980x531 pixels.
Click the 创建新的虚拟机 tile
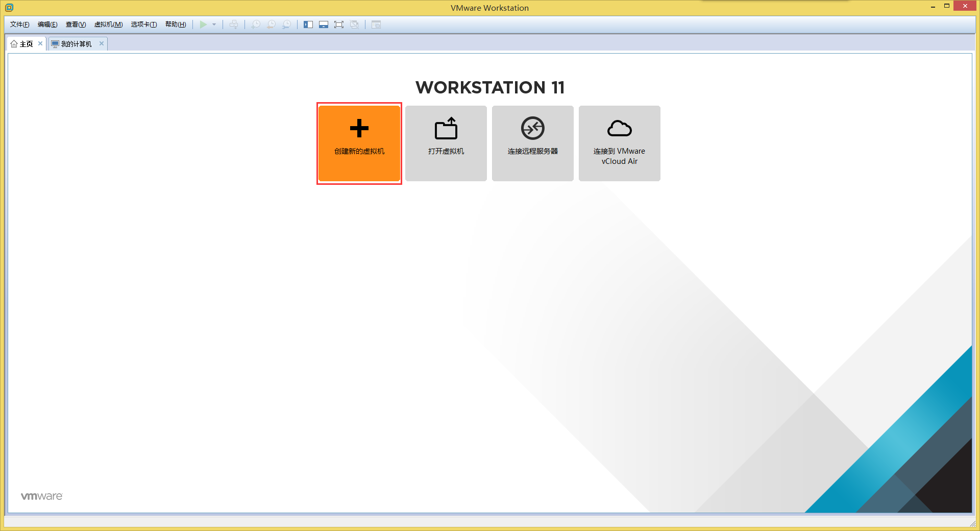(359, 143)
